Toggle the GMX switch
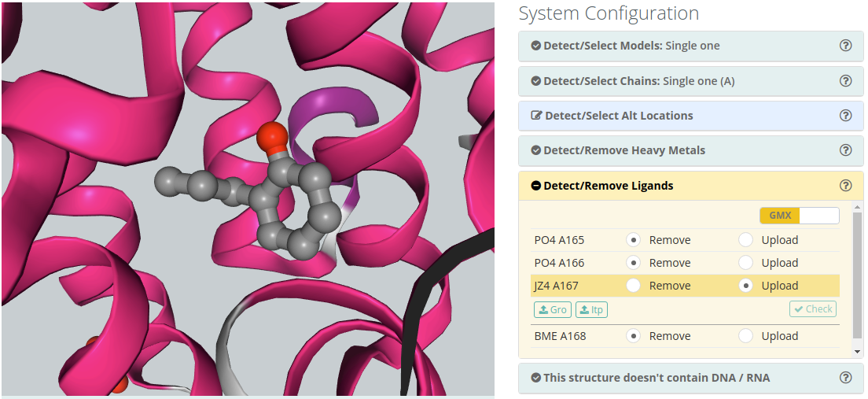Screen dimensions: 868x399 (x=799, y=216)
